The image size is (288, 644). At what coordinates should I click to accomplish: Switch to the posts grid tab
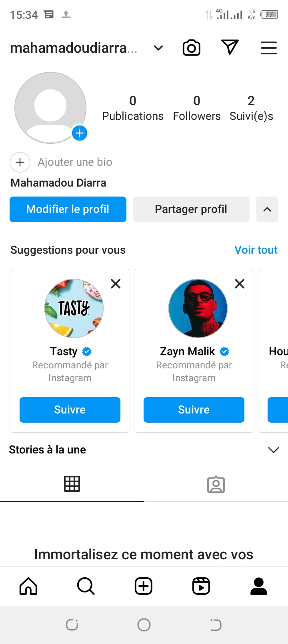[x=72, y=484]
